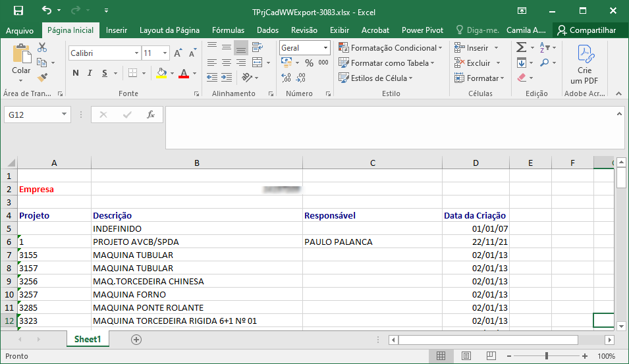
Task: Increase decimal places
Action: [x=286, y=78]
